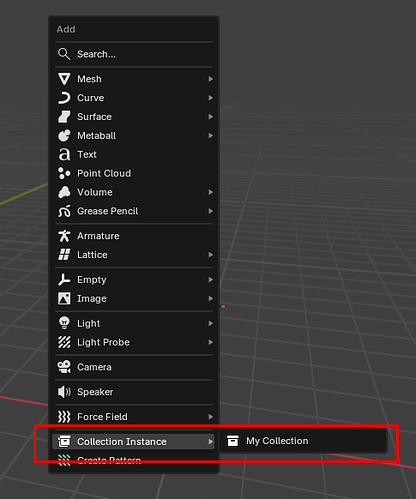
Task: Choose Create Pattern entry
Action: (134, 460)
